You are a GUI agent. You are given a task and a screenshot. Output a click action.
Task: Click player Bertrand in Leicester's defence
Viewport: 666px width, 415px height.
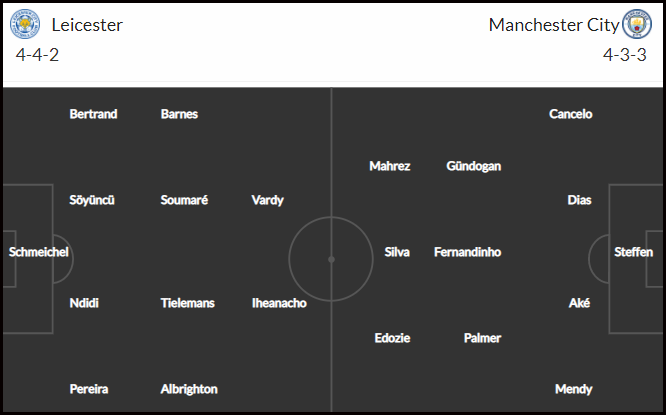click(93, 114)
